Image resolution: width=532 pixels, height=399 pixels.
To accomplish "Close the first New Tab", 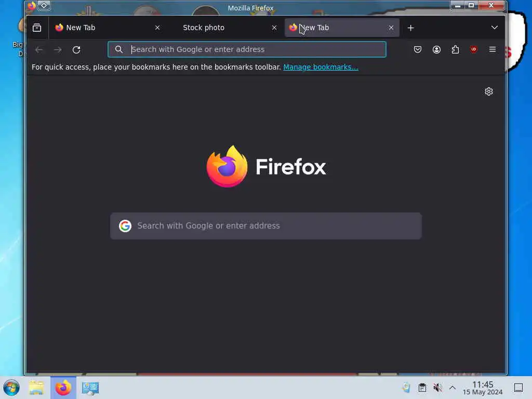I will 157,28.
